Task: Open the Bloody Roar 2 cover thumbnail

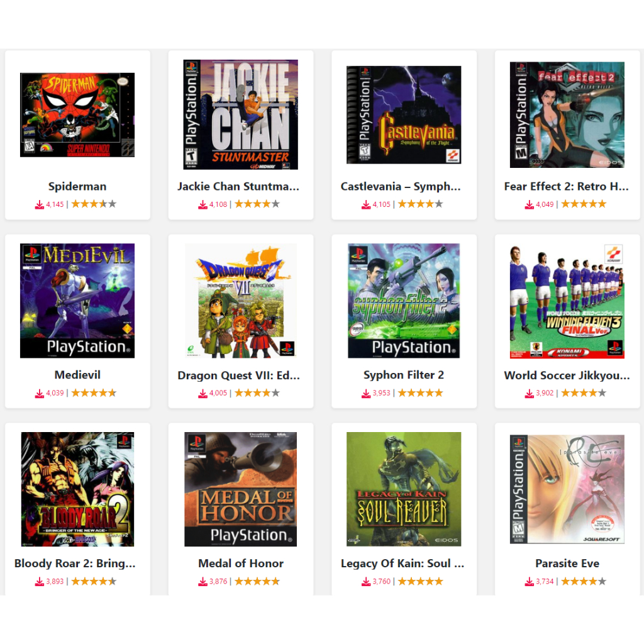Action: 77,489
